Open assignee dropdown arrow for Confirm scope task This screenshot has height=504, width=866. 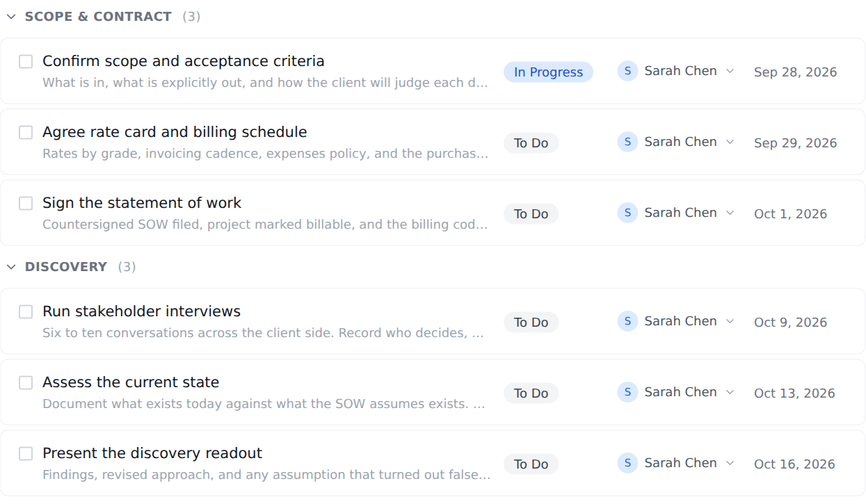click(730, 72)
